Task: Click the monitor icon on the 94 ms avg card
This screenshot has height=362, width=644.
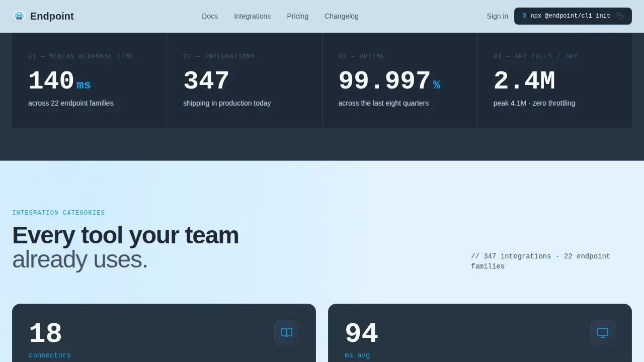Action: tap(603, 333)
